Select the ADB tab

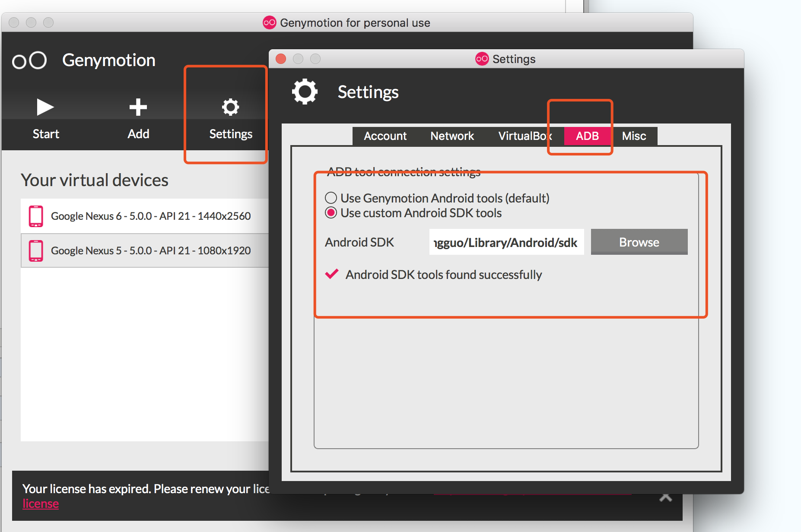pos(587,136)
